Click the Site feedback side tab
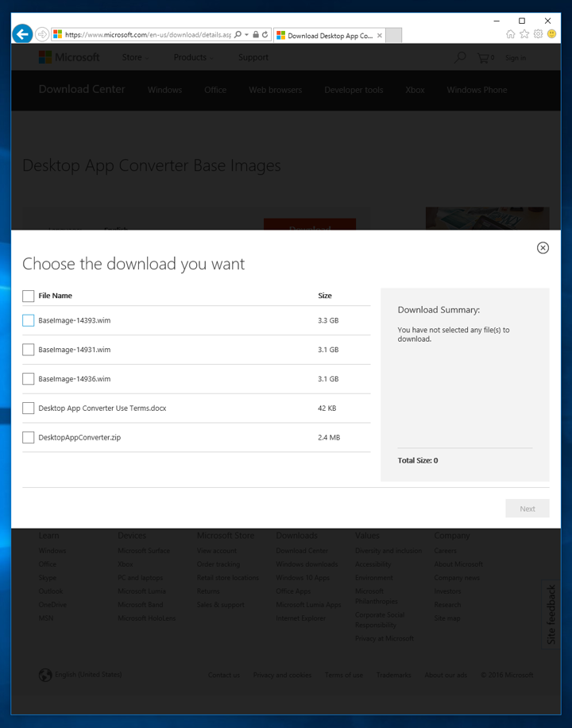Viewport: 572px width, 728px height. [551, 614]
